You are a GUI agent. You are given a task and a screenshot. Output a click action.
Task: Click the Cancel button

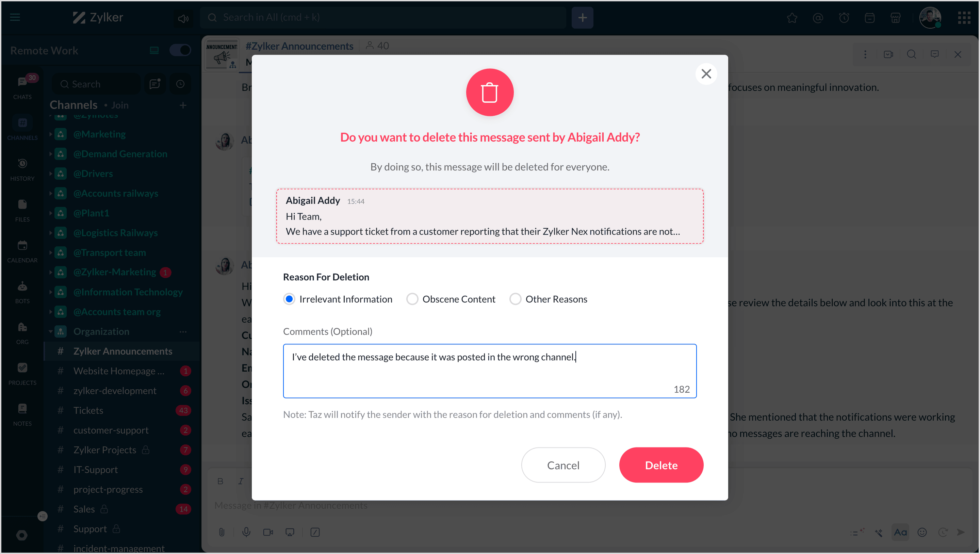click(563, 465)
